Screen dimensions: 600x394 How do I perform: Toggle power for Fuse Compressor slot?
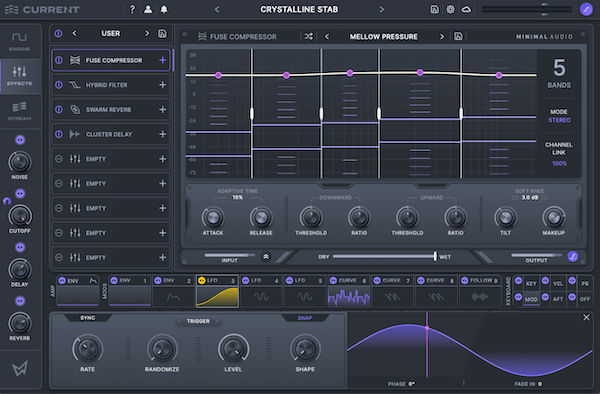point(59,60)
